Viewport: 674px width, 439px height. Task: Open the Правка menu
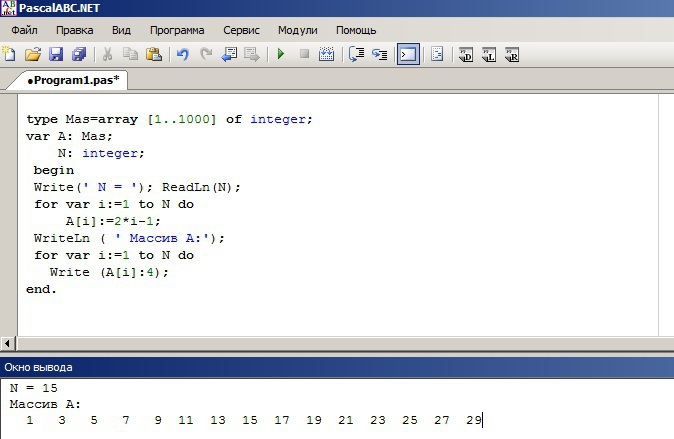coord(74,30)
